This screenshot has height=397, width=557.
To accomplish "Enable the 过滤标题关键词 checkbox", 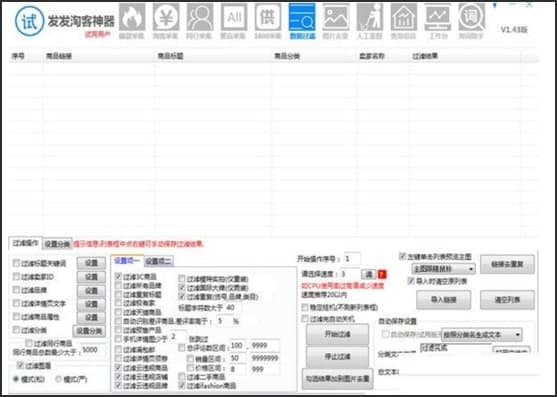I will point(16,263).
